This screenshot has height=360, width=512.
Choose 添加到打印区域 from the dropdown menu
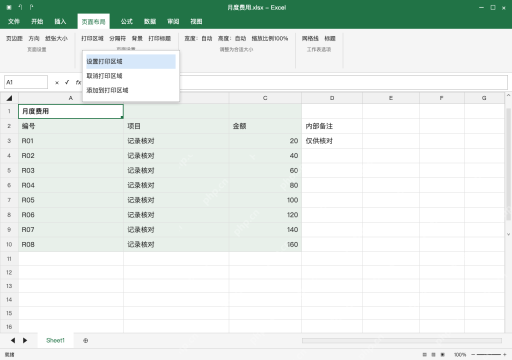click(x=131, y=90)
